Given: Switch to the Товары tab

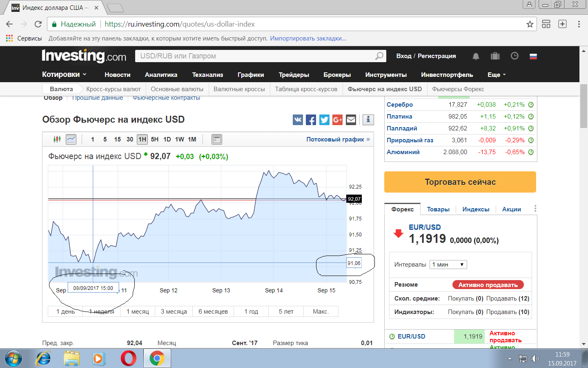Looking at the screenshot, I should [438, 209].
